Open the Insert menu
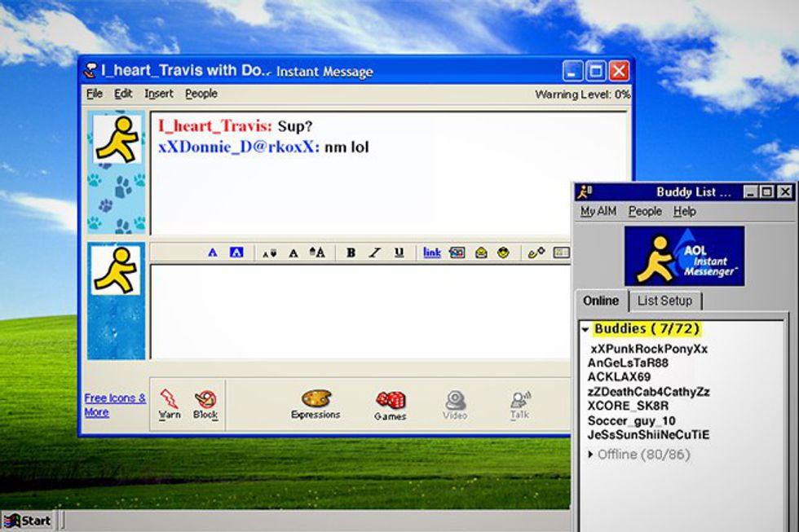The width and height of the screenshot is (799, 532). [x=159, y=94]
